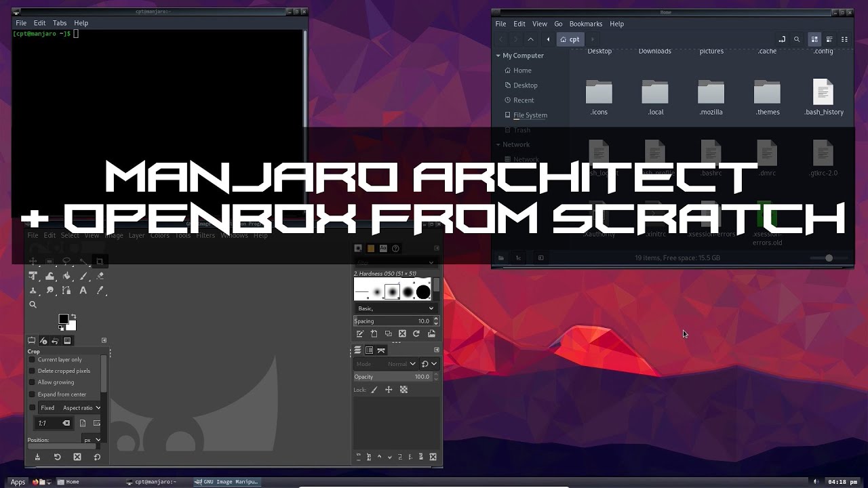Click the cpt path button in file manager
868x488 pixels.
click(x=570, y=39)
